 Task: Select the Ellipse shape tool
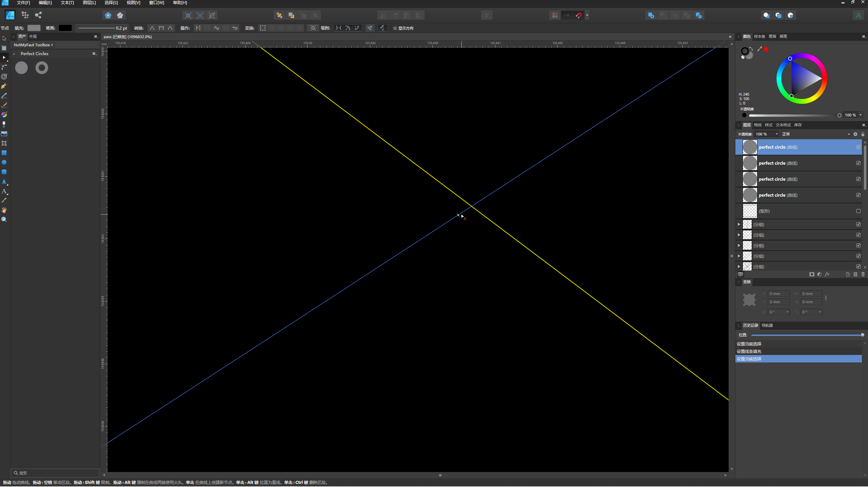[4, 162]
